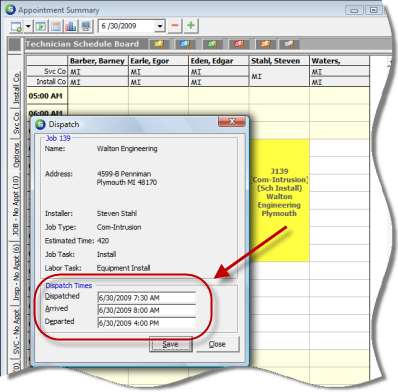Click the red minus previous day button
This screenshot has height=392, width=398.
coord(175,26)
